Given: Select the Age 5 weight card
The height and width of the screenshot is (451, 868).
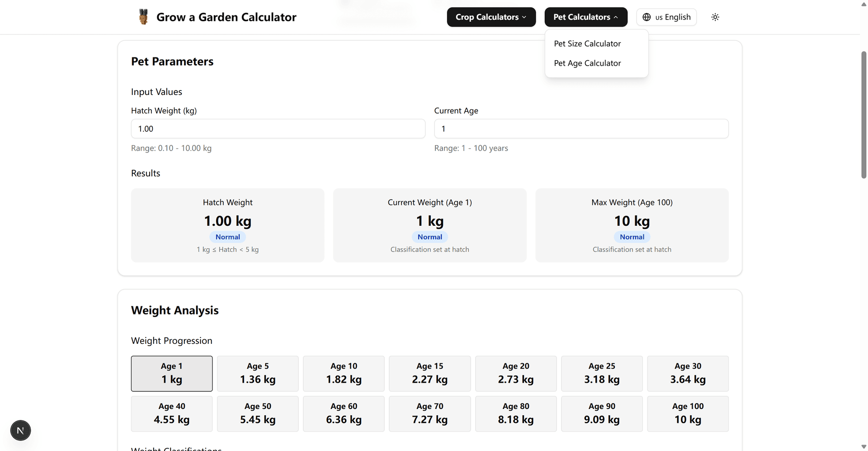Looking at the screenshot, I should click(258, 373).
